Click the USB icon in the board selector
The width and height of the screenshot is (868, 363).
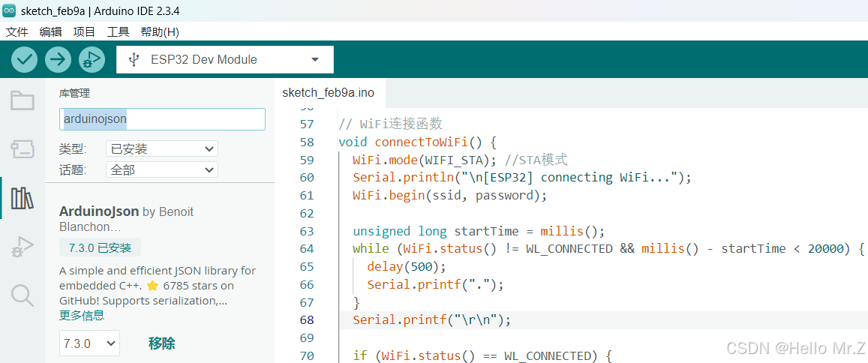click(x=133, y=59)
